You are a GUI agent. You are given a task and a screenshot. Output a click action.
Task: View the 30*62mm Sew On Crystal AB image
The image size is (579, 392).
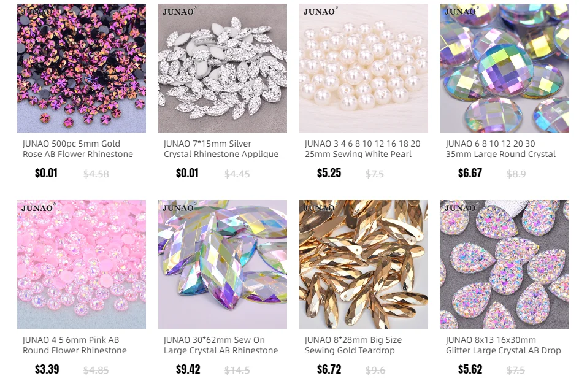point(222,264)
